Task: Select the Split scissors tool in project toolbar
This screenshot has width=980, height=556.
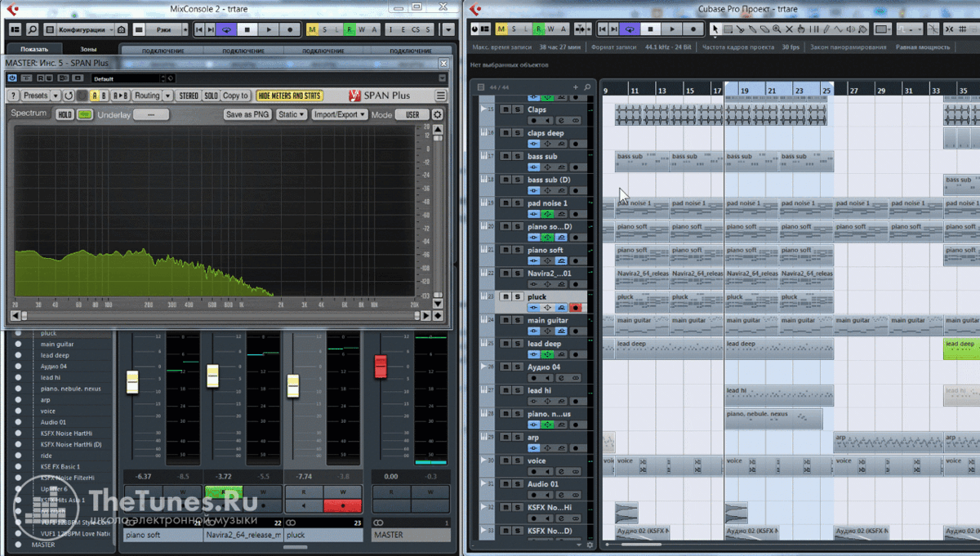Action: tap(740, 29)
